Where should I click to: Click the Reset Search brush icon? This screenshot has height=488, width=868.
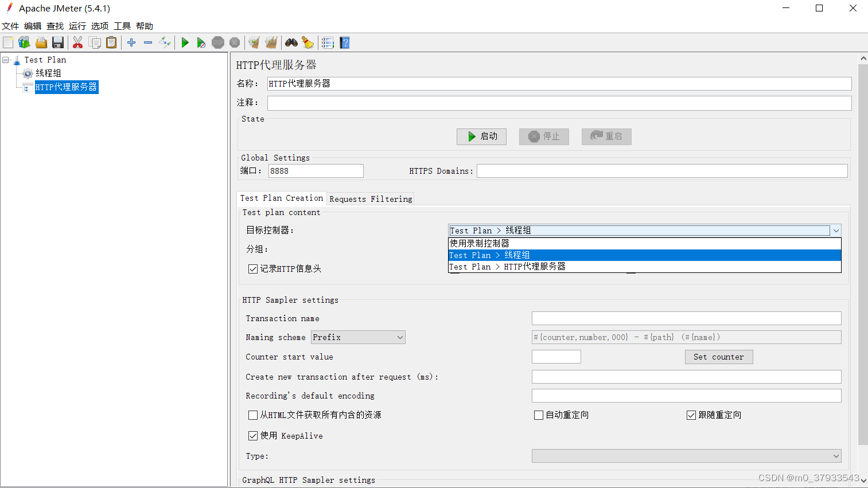308,42
